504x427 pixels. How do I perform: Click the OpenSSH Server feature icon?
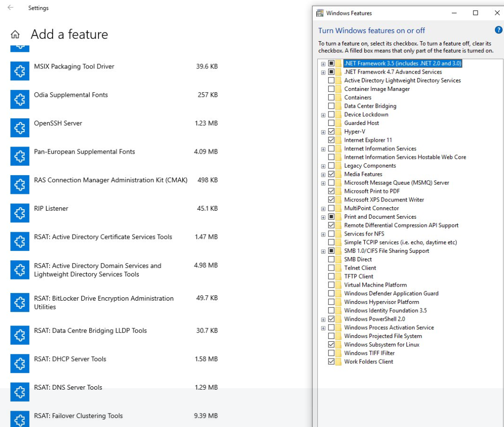pos(20,128)
